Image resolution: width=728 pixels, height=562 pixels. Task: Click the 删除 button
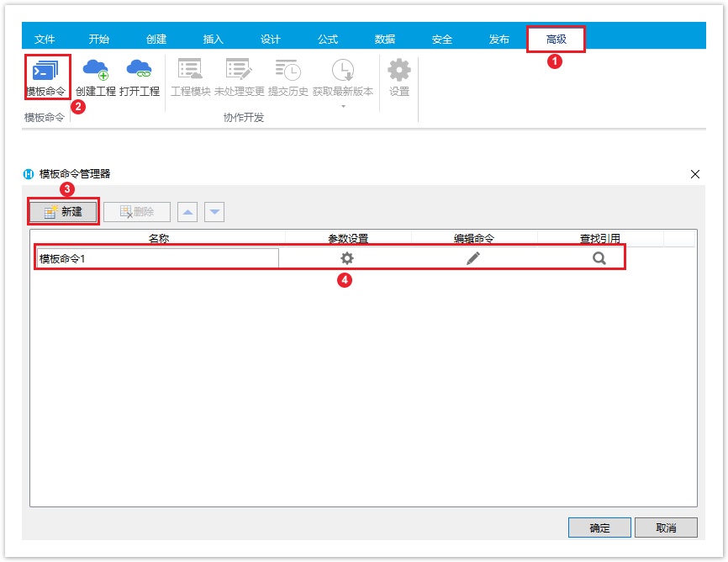[137, 212]
